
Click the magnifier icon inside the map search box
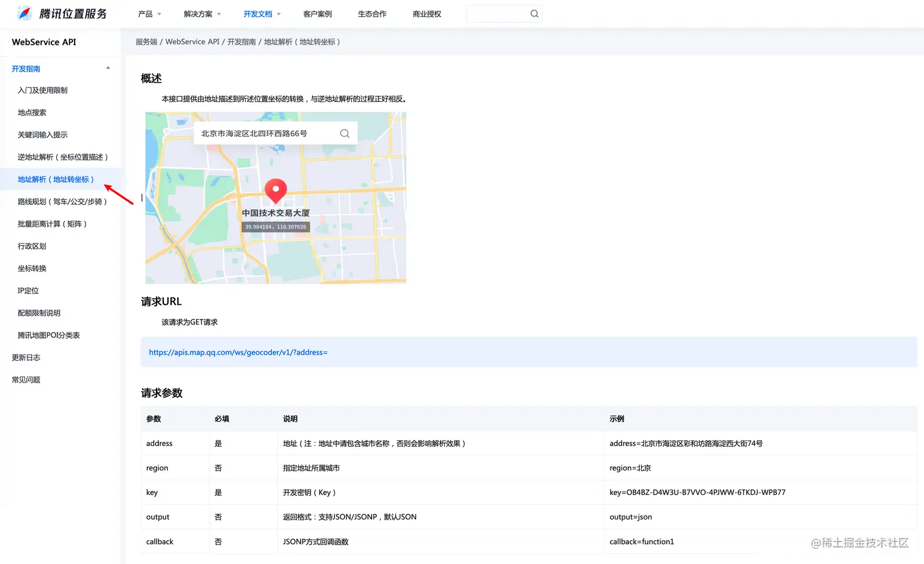click(344, 133)
